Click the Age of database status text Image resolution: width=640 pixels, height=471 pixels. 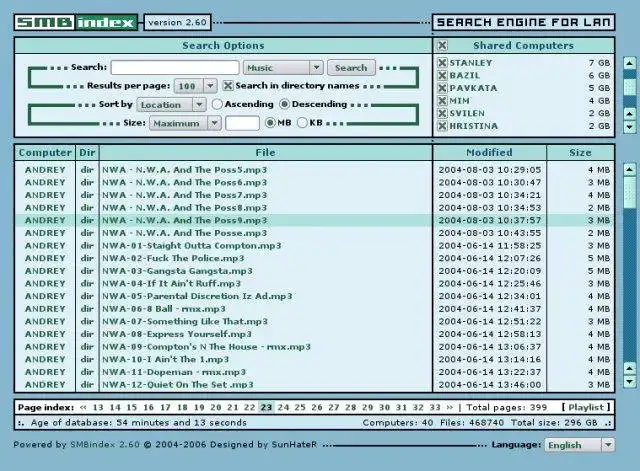click(x=138, y=422)
